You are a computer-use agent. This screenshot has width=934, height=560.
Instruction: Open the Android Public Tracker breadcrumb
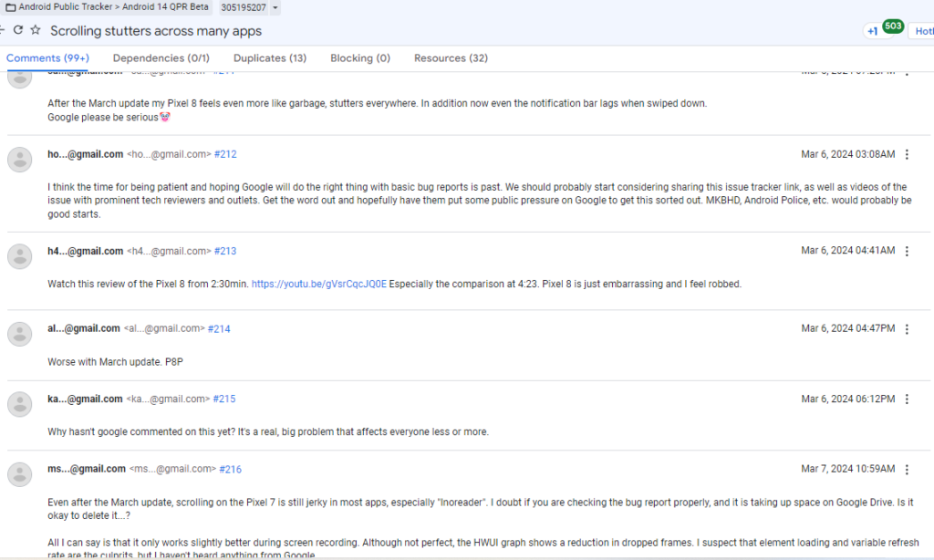pyautogui.click(x=66, y=7)
